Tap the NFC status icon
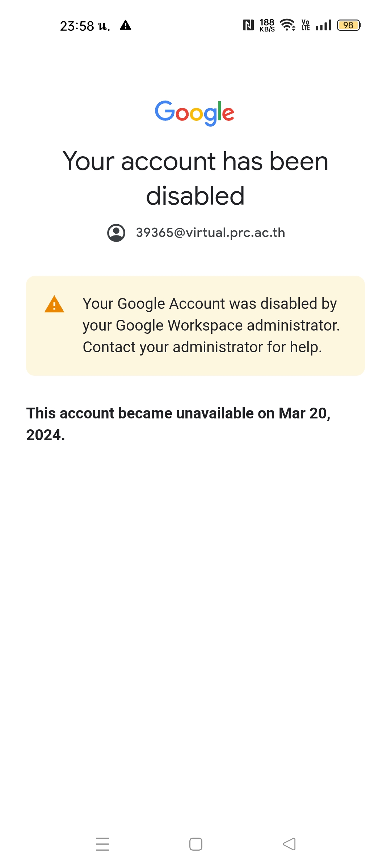 (248, 25)
